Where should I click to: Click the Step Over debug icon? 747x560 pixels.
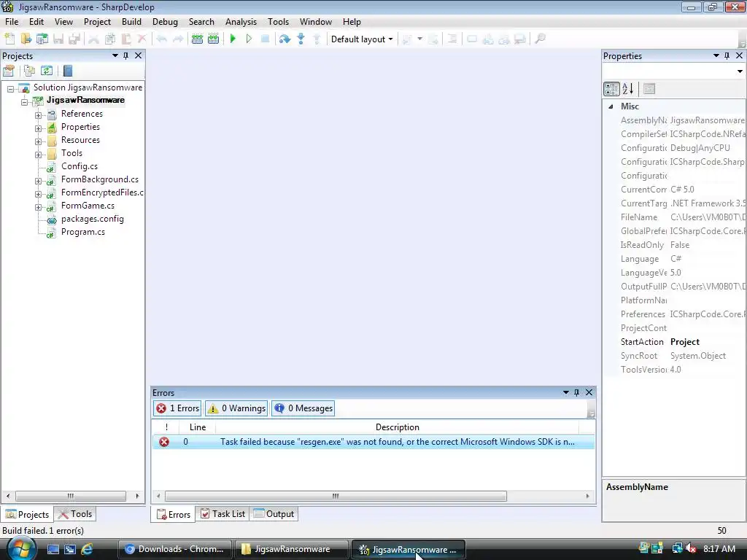coord(285,39)
